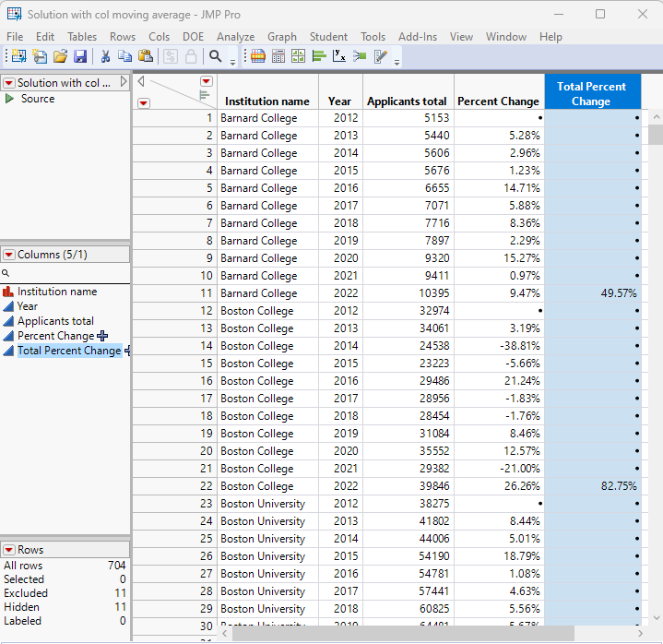Open the first toolbar overflow arrow
The image size is (663, 644).
pyautogui.click(x=232, y=63)
